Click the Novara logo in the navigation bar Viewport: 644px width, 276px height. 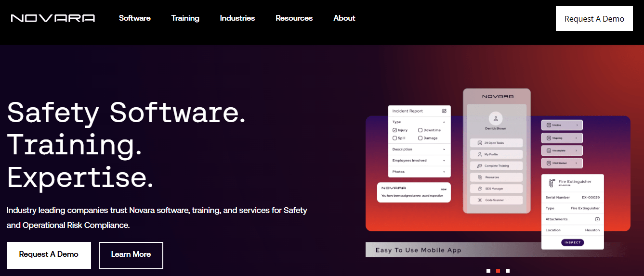[53, 18]
